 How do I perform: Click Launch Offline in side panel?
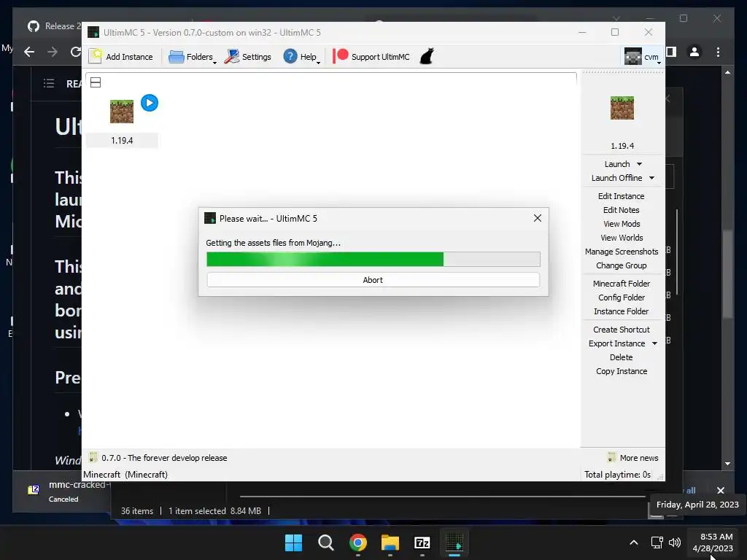[616, 178]
